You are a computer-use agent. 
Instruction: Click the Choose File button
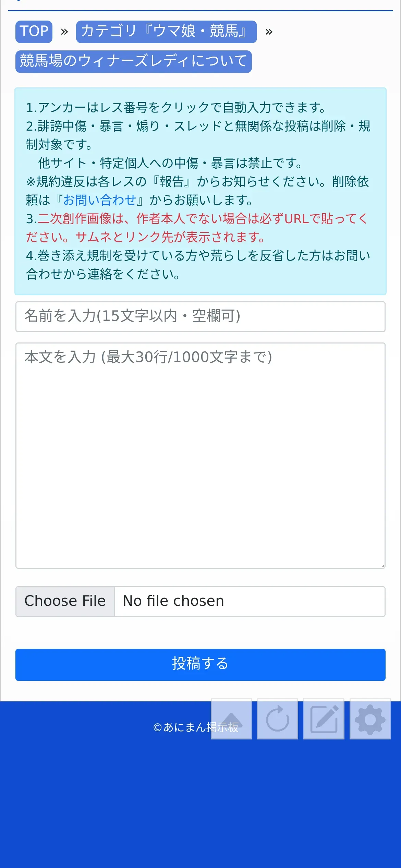tap(65, 601)
